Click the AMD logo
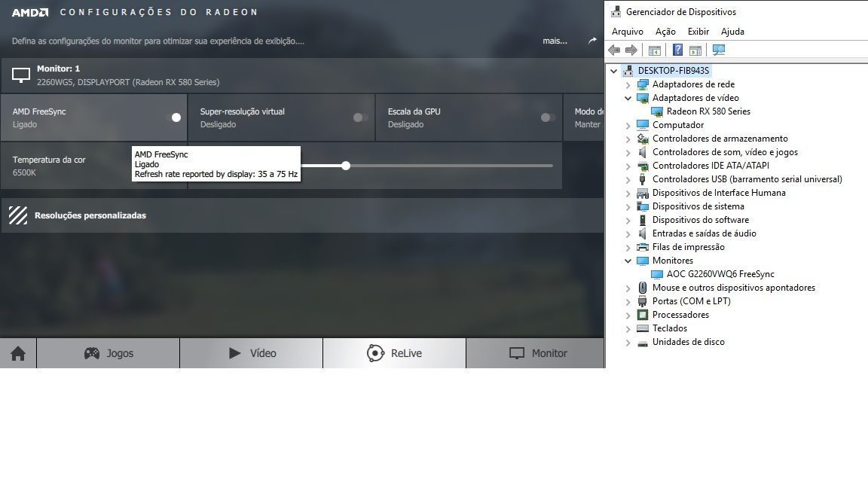The height and width of the screenshot is (488, 868). (x=30, y=12)
